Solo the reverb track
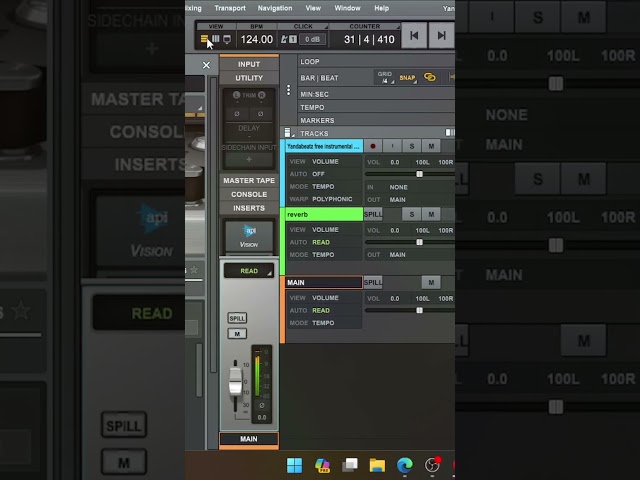This screenshot has width=640, height=480. 412,214
